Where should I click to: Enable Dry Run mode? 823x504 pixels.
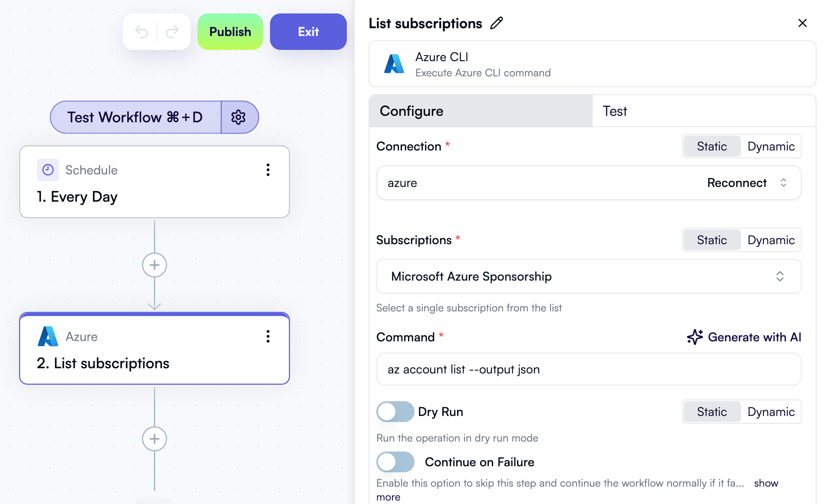(395, 412)
